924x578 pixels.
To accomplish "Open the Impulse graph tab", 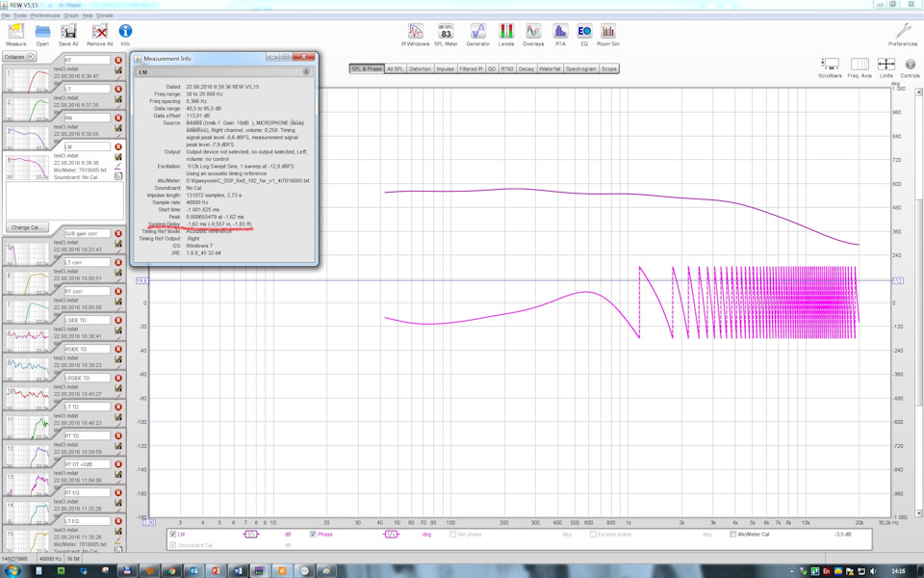I will 445,69.
